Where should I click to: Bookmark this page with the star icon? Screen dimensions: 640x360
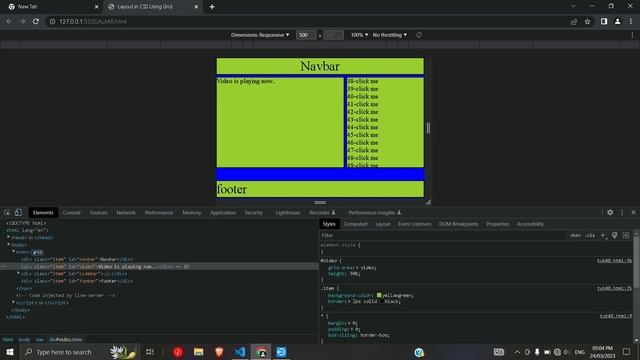(x=587, y=21)
